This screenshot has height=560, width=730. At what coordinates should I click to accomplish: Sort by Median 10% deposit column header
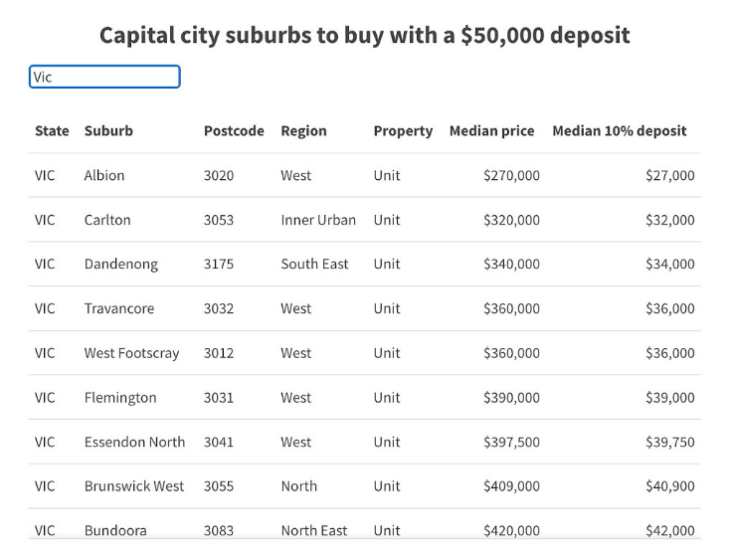click(620, 131)
